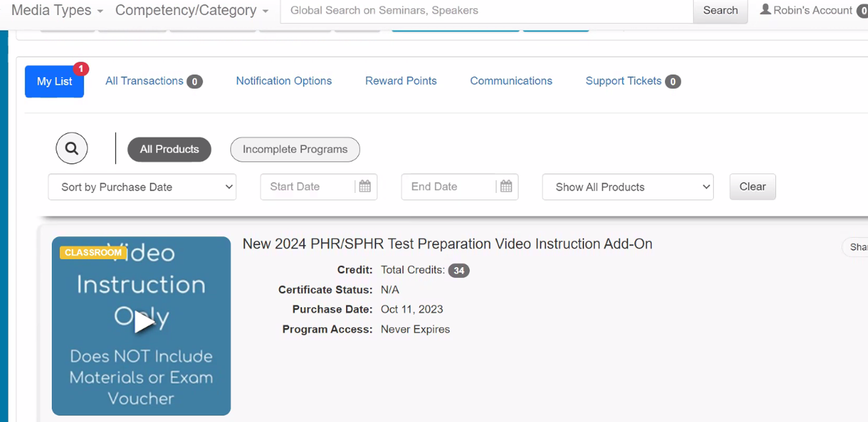Play the Video Instruction Only thumbnail

[143, 322]
